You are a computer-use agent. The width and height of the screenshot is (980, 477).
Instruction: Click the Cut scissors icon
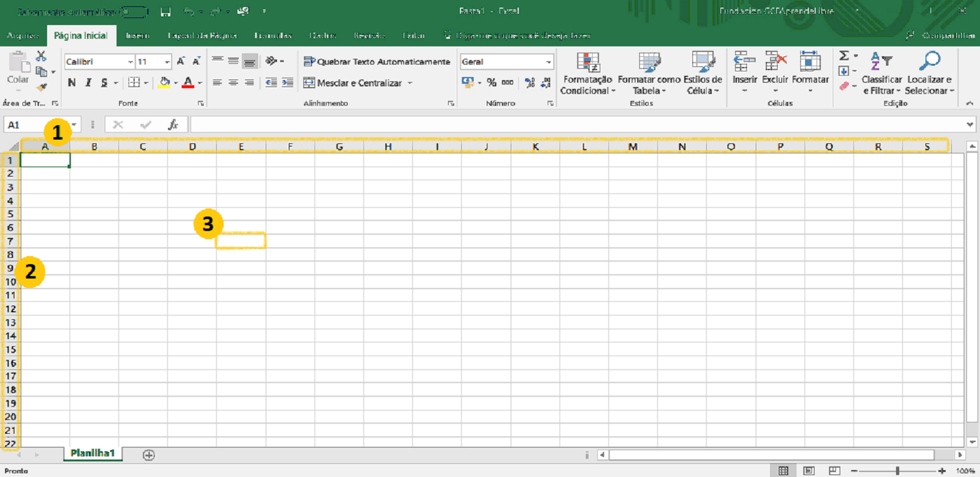point(41,56)
